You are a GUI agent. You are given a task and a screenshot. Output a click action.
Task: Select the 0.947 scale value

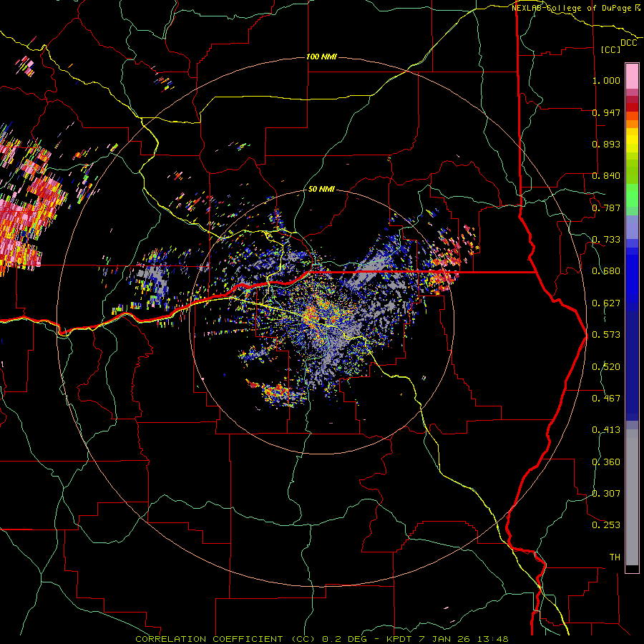click(x=606, y=112)
